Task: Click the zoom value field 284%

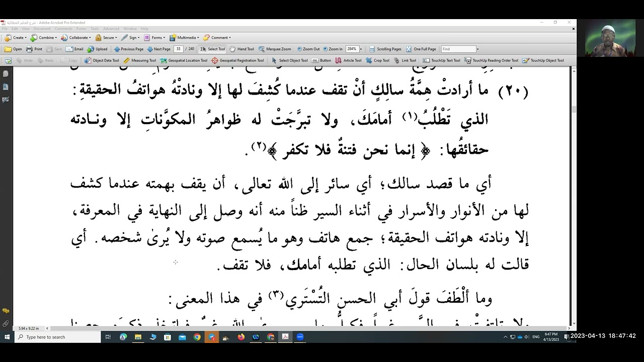Action: tap(352, 49)
